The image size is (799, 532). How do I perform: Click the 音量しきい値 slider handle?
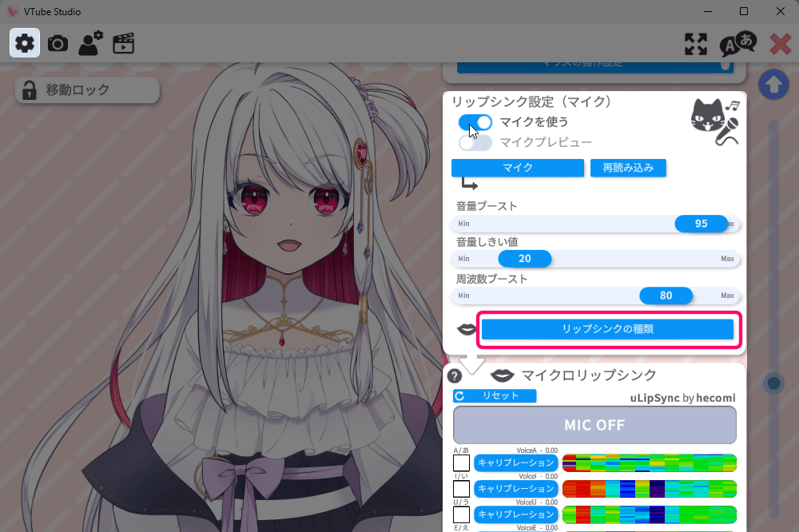[x=525, y=259]
